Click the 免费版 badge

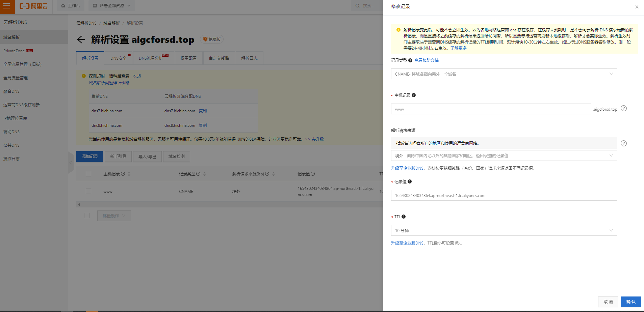click(x=212, y=39)
